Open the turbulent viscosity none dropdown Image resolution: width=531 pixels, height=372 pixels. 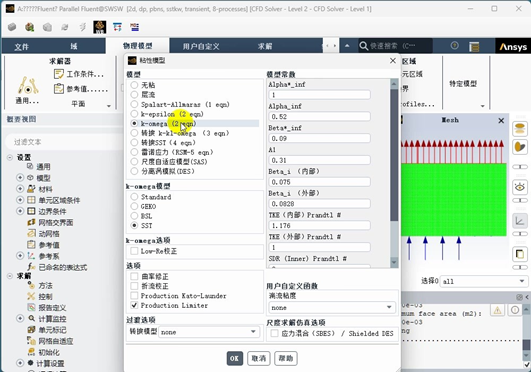332,308
